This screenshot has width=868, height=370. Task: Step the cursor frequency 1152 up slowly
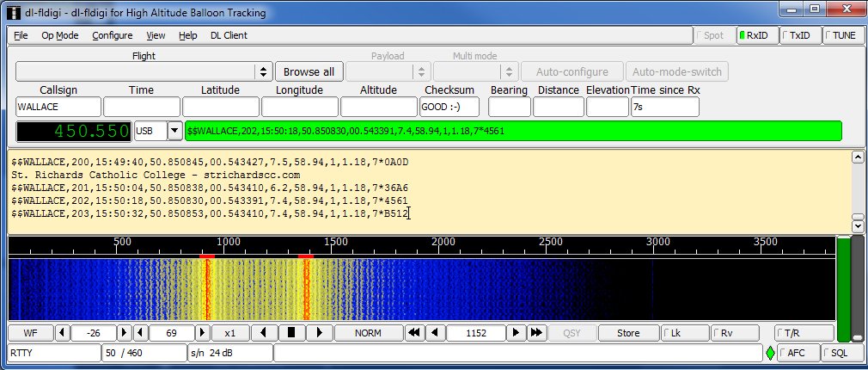pos(516,333)
